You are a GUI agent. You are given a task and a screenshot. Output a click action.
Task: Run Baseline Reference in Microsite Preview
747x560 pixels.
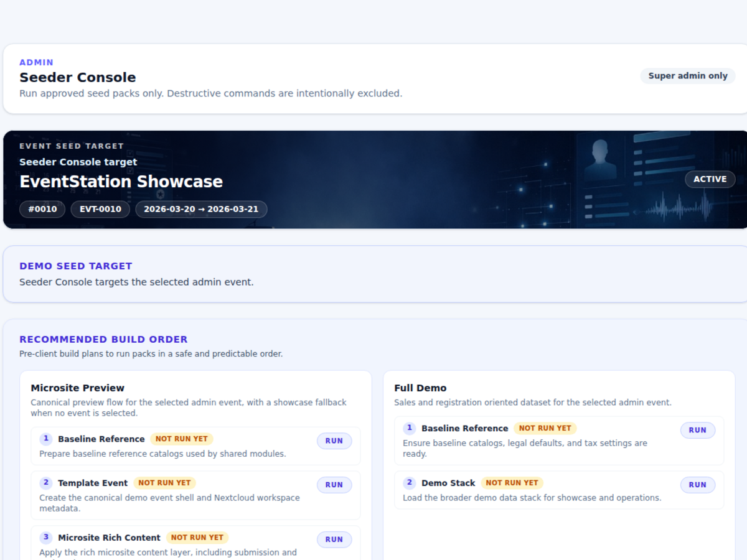334,441
